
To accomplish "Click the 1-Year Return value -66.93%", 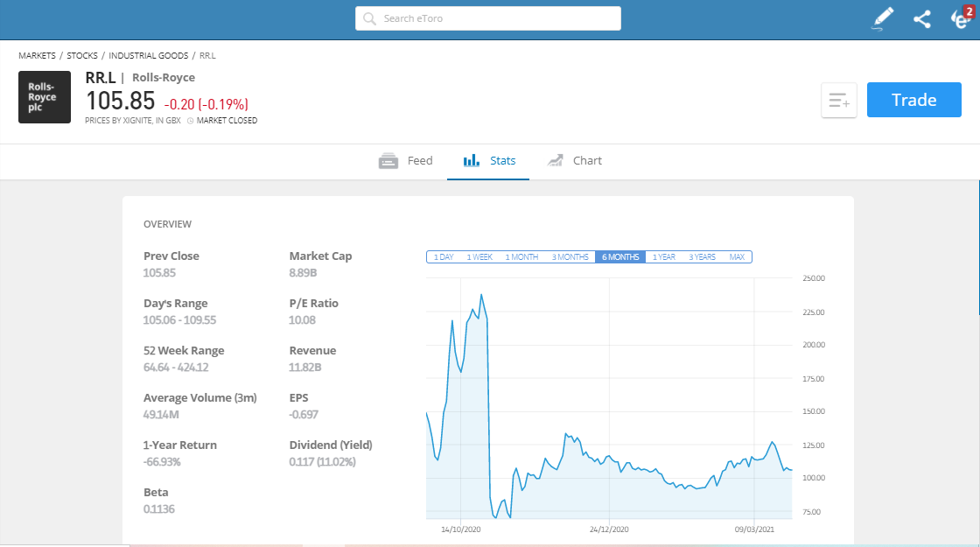I will point(162,462).
